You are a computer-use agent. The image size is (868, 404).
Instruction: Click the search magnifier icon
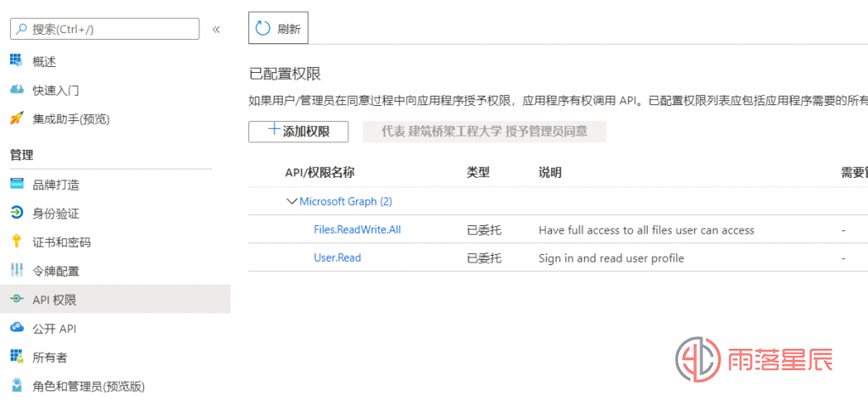[21, 30]
